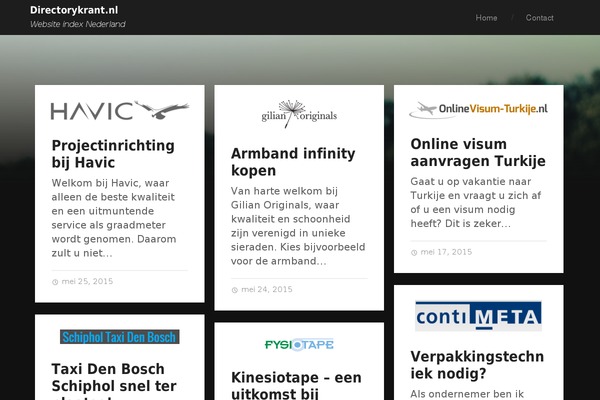
Task: Click the excerpt starting Van harte welkom bij
Action: (x=298, y=226)
